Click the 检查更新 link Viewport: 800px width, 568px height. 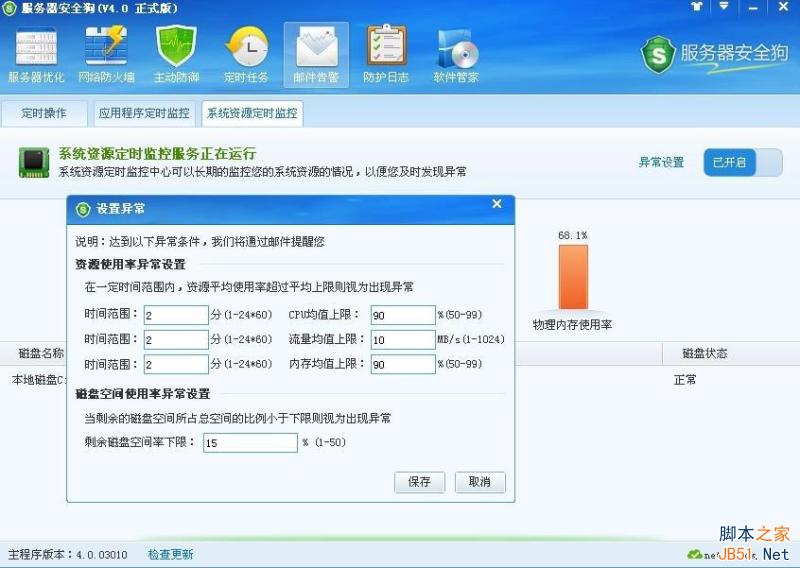coord(170,554)
